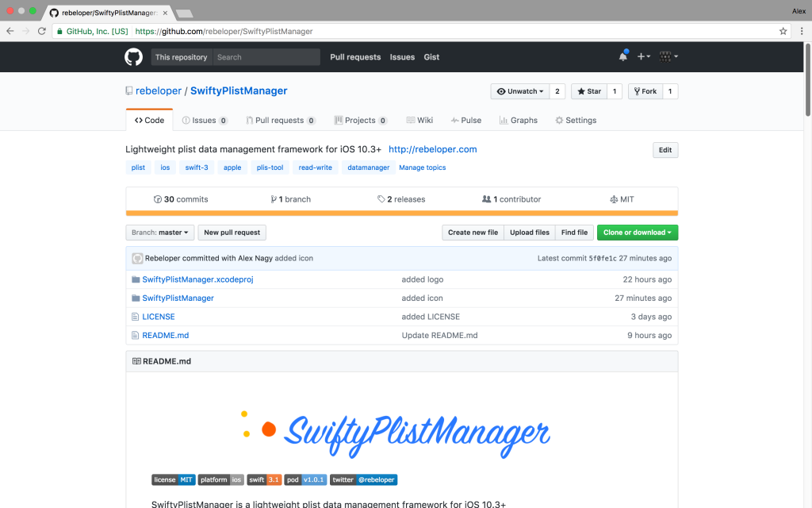Open the SwiftyPlistManager.xcodeproj folder

pos(197,279)
